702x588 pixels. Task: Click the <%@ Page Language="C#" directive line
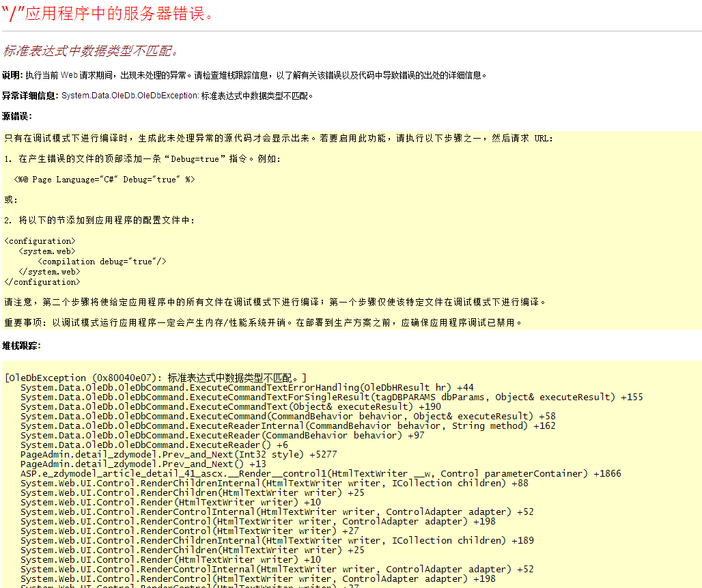pyautogui.click(x=104, y=179)
